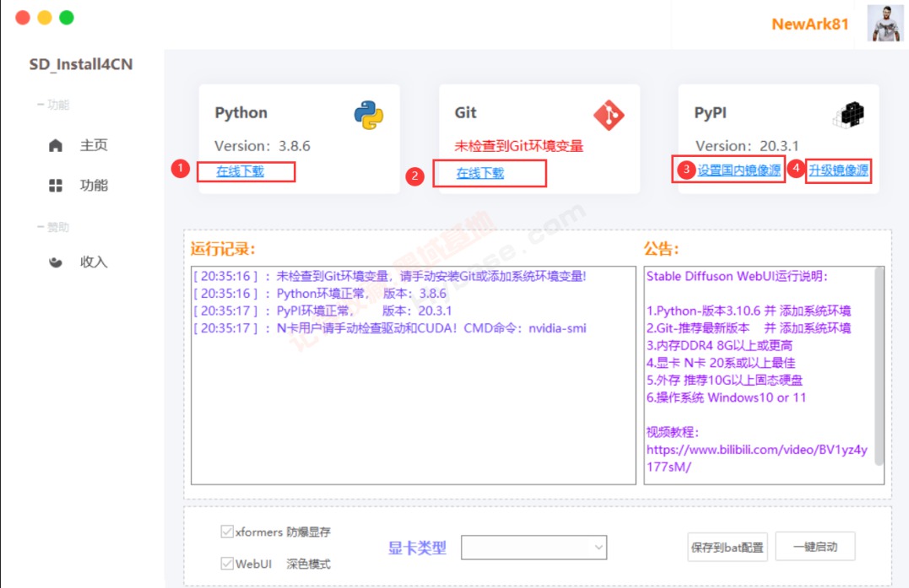Viewport: 909px width, 588px height.
Task: Expand the 显卡类型 dropdown arrow
Action: tap(599, 548)
